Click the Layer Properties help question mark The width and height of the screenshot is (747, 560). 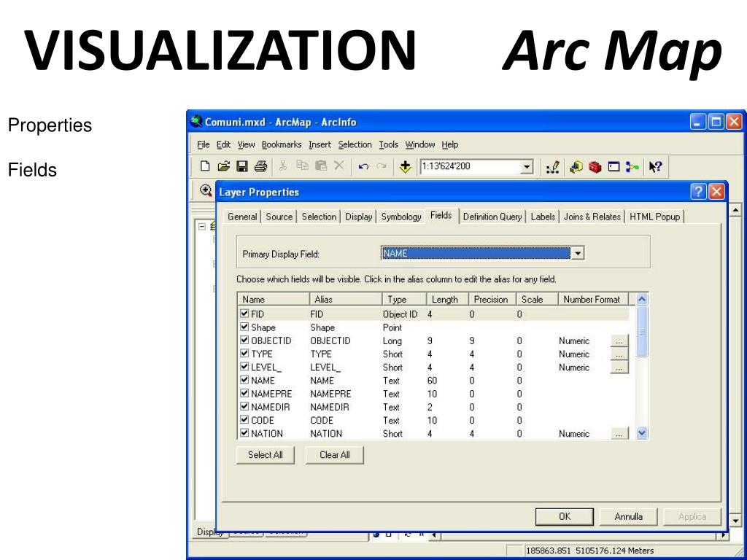[698, 192]
